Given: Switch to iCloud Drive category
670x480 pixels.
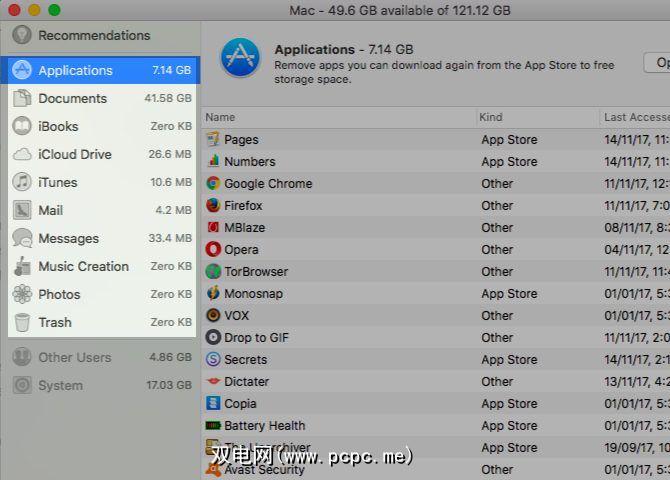Looking at the screenshot, I should coord(102,154).
